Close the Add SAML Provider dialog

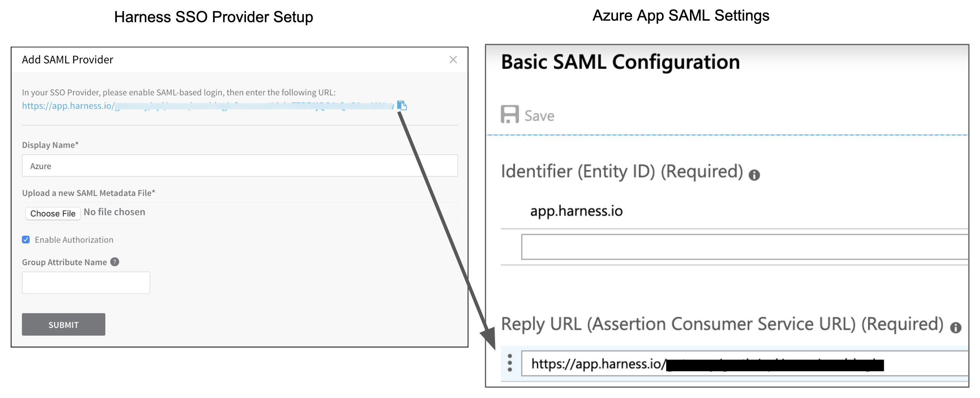(x=453, y=60)
